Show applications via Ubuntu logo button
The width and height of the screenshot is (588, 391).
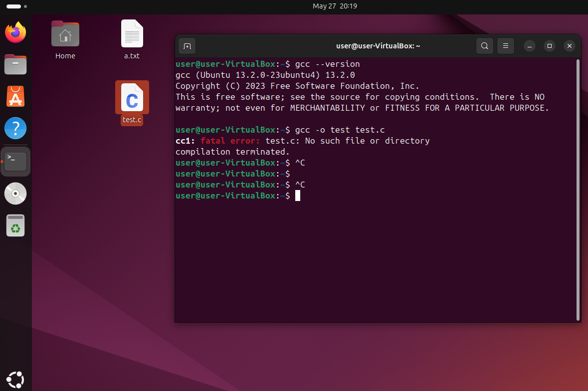pyautogui.click(x=15, y=380)
